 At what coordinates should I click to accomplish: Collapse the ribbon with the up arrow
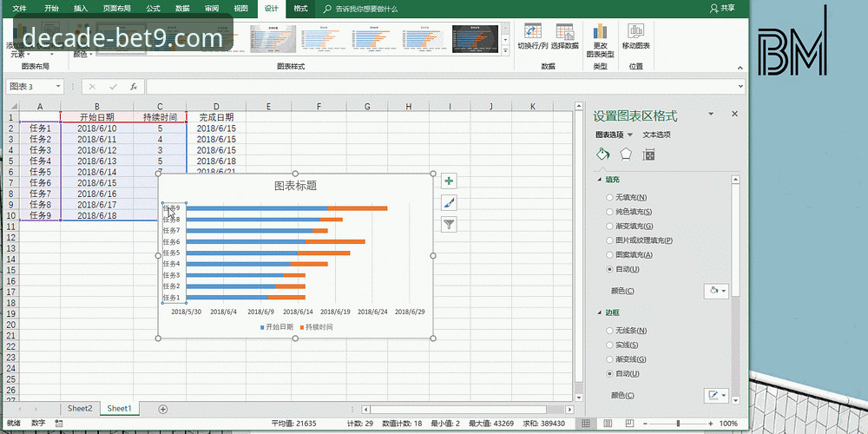click(x=740, y=68)
